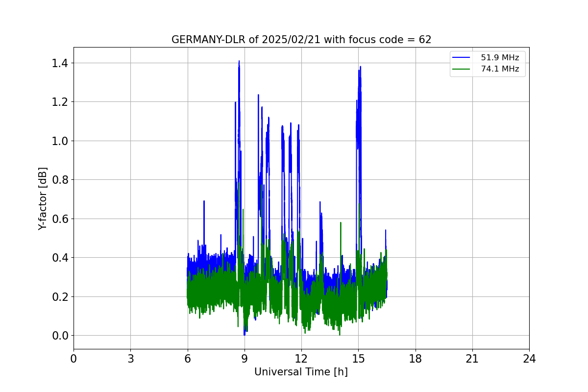Click the y-axis tick label 0.2
Screen dimensions: 588x392
pos(60,296)
